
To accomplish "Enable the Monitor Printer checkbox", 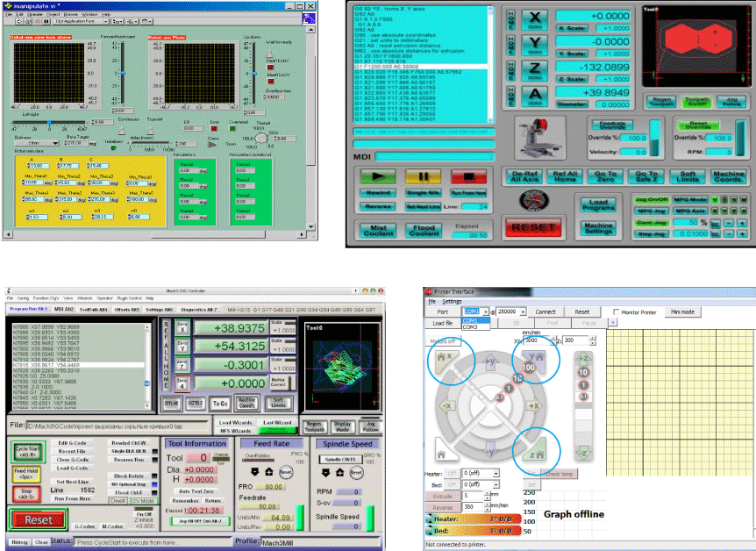I will pyautogui.click(x=615, y=311).
